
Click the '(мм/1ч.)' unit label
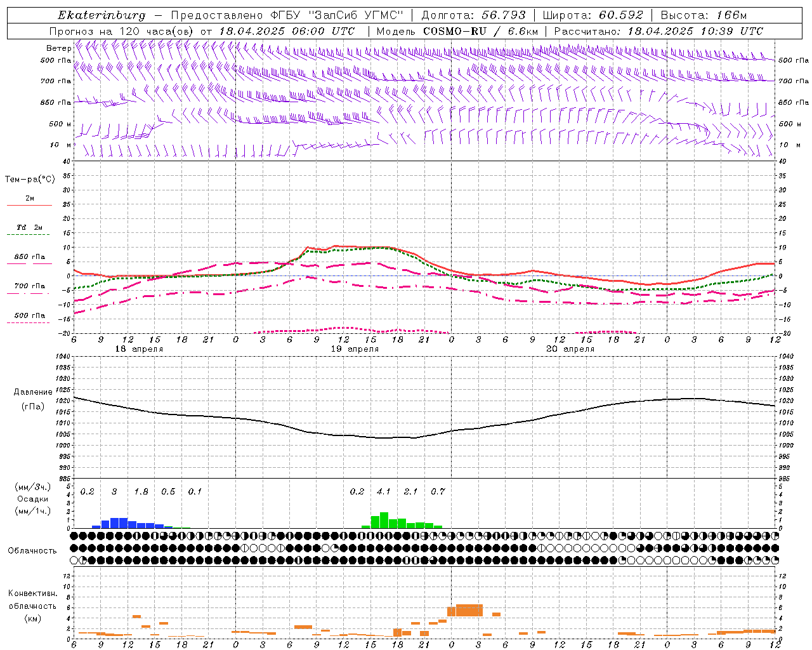click(x=33, y=511)
